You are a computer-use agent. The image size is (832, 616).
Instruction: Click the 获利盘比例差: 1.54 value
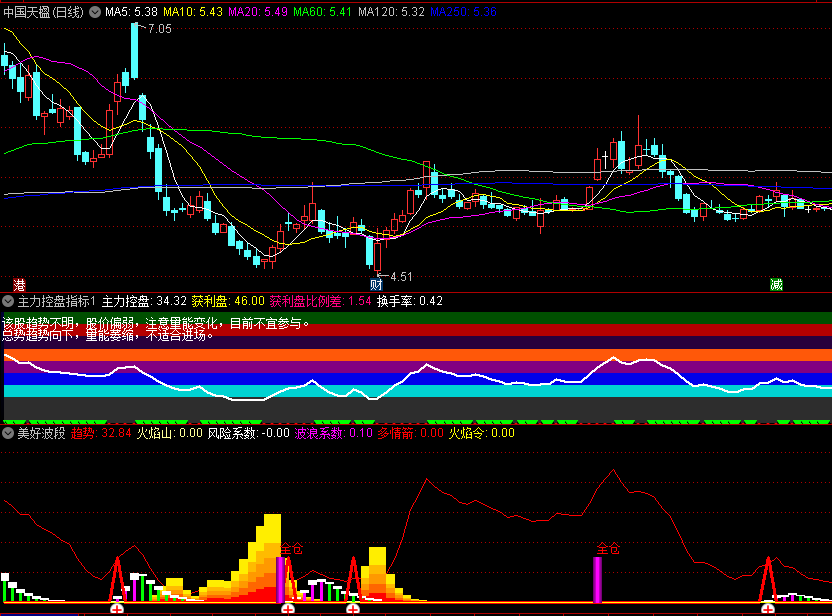[320, 302]
